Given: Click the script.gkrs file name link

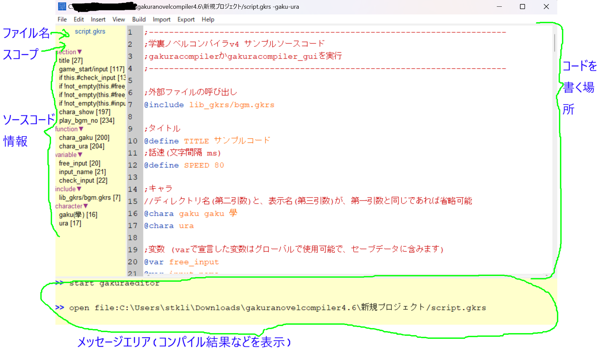Looking at the screenshot, I should (90, 32).
